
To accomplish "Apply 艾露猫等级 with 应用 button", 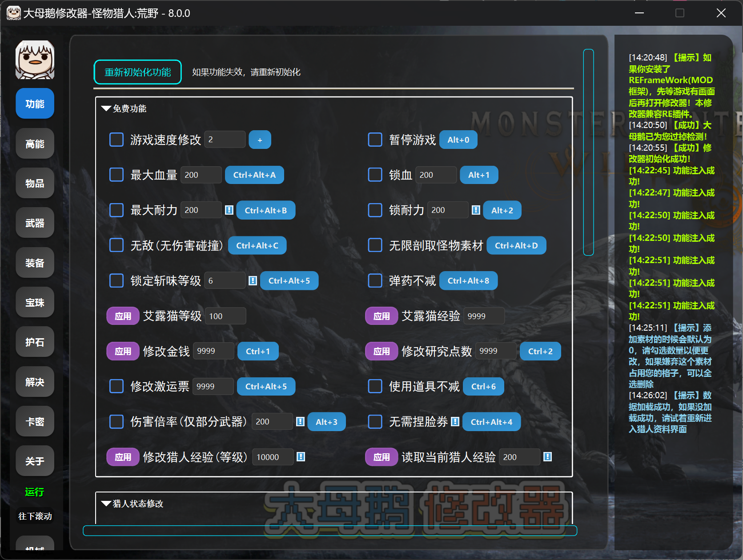I will (x=123, y=316).
